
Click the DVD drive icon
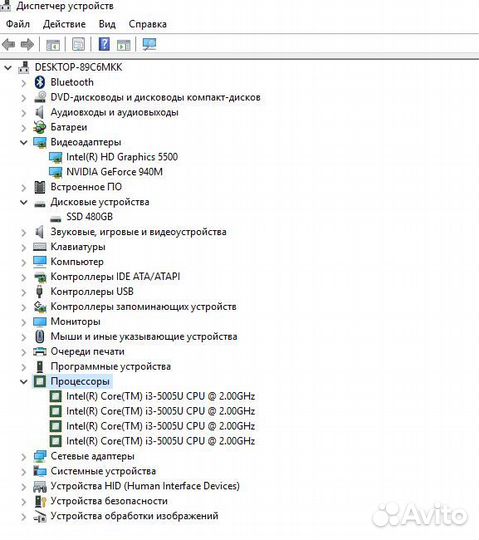tap(40, 97)
